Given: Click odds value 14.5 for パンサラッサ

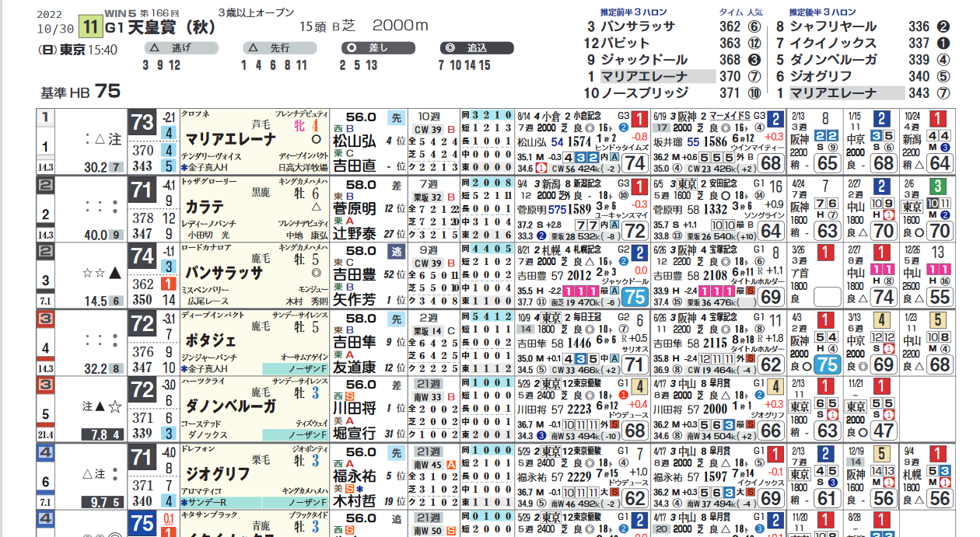Looking at the screenshot, I should click(x=95, y=300).
